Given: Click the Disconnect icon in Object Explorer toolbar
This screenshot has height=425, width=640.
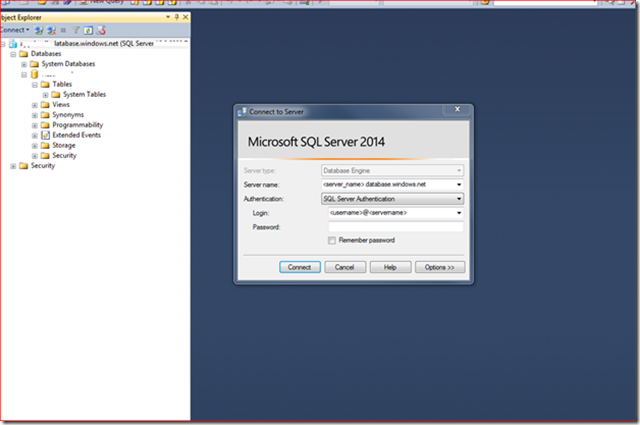Looking at the screenshot, I should pyautogui.click(x=51, y=30).
